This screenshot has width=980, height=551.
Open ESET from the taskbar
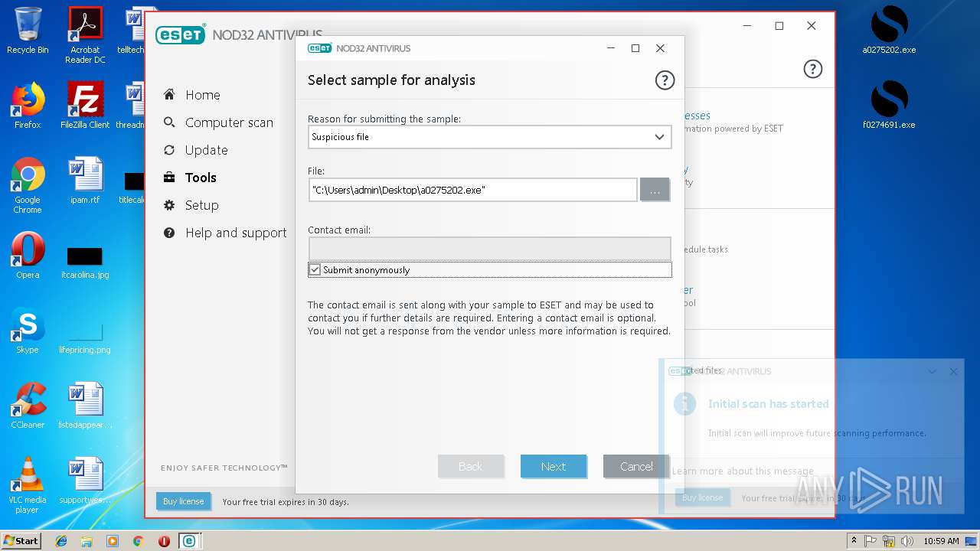tap(188, 541)
